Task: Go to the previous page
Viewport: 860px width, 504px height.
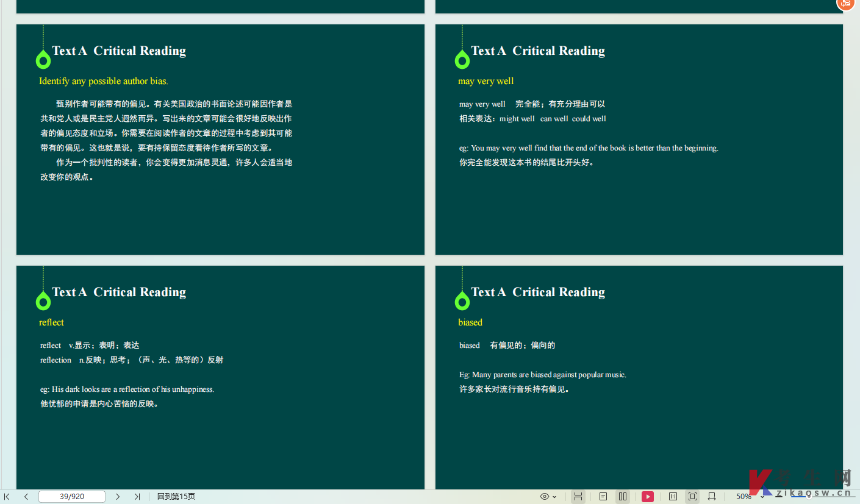Action: click(x=26, y=497)
